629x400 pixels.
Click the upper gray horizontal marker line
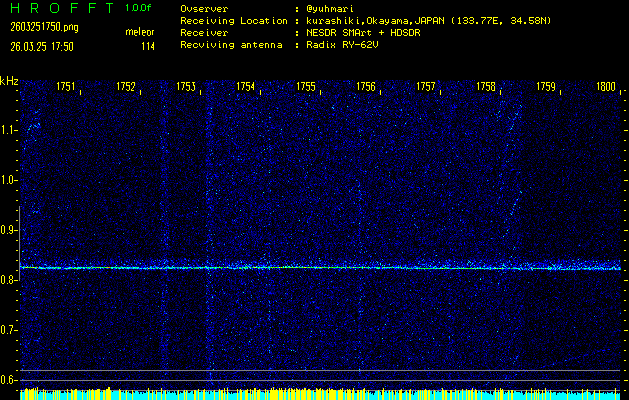tap(320, 370)
